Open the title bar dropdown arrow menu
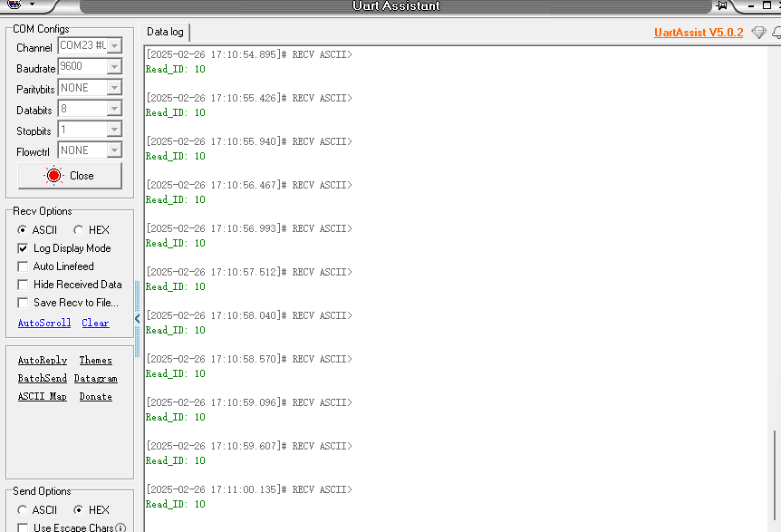 tap(33, 4)
